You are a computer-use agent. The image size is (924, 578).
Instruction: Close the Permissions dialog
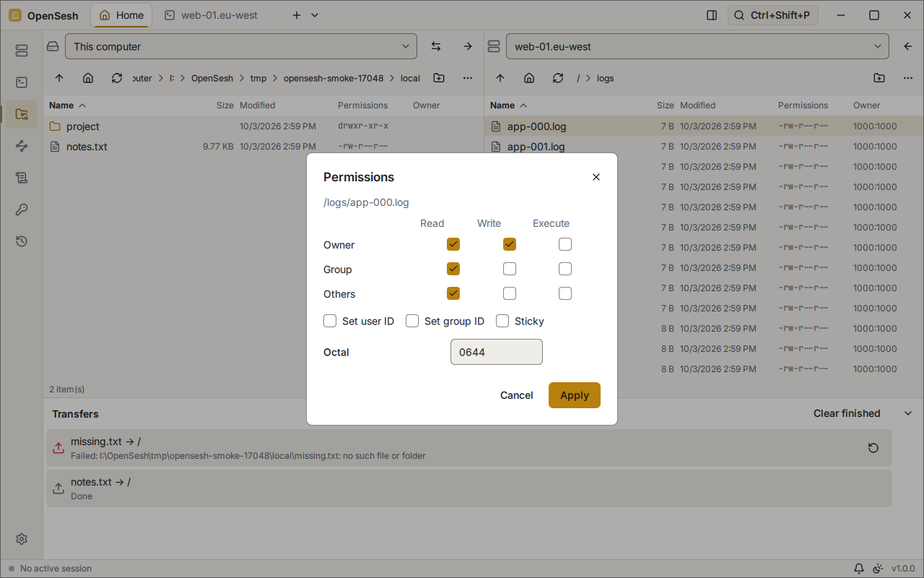[596, 177]
